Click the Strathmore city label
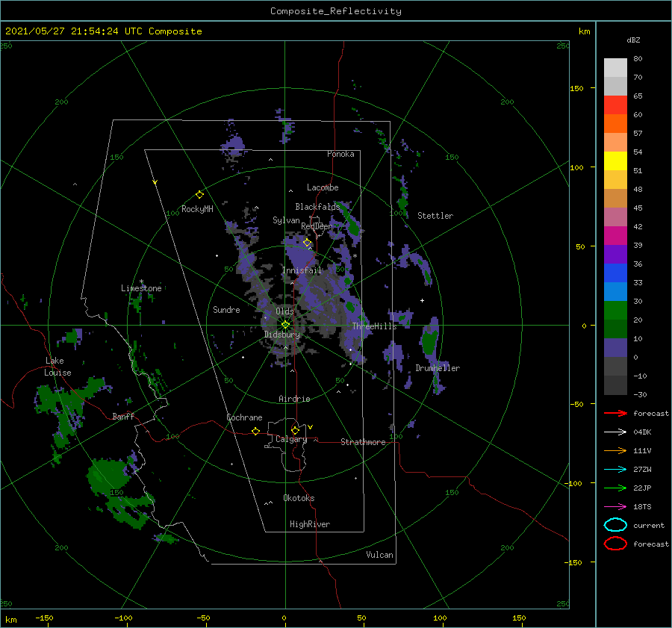Screen dimensions: 672x628 pyautogui.click(x=363, y=442)
